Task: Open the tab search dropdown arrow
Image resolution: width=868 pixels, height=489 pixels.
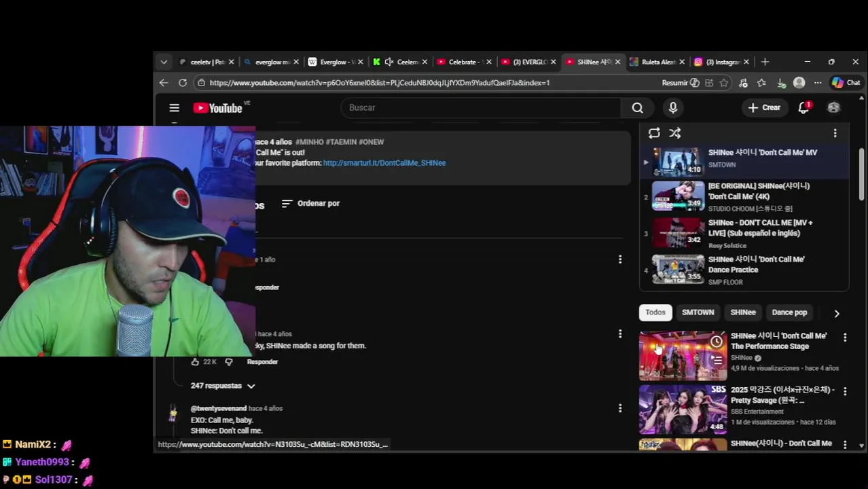Action: coord(164,62)
